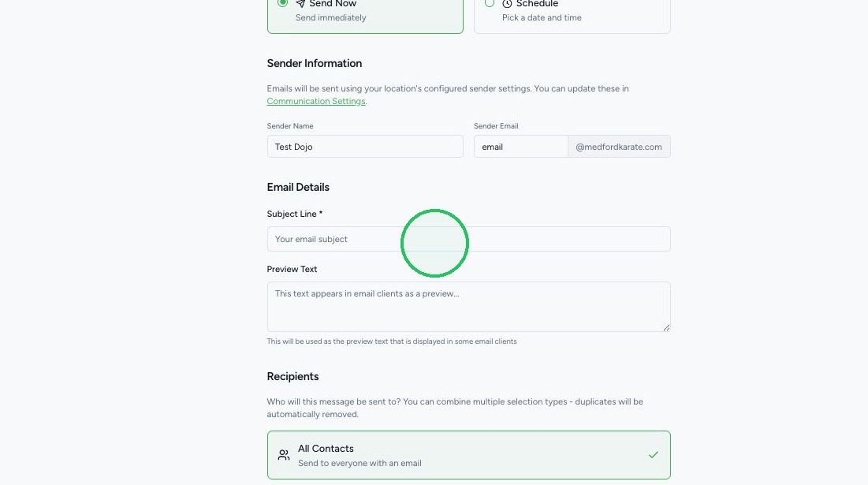The image size is (868, 485).
Task: Click the paper plane Send Now icon
Action: pos(300,3)
